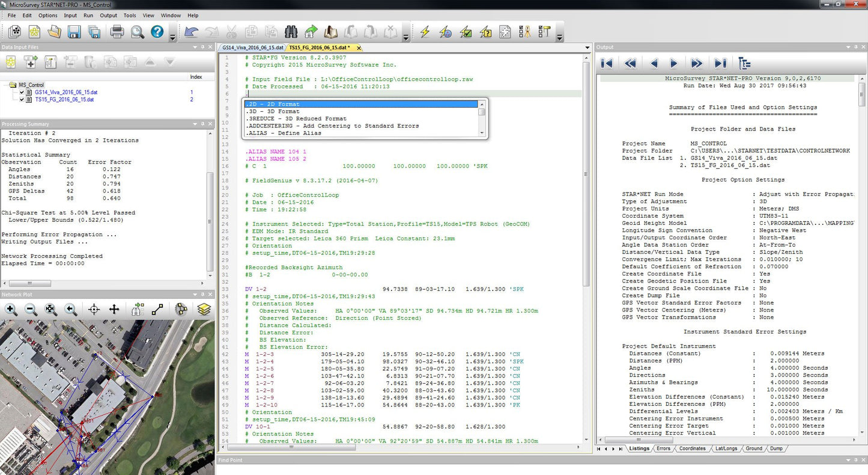Select the pan arrows tool in Network Plot

pos(114,310)
